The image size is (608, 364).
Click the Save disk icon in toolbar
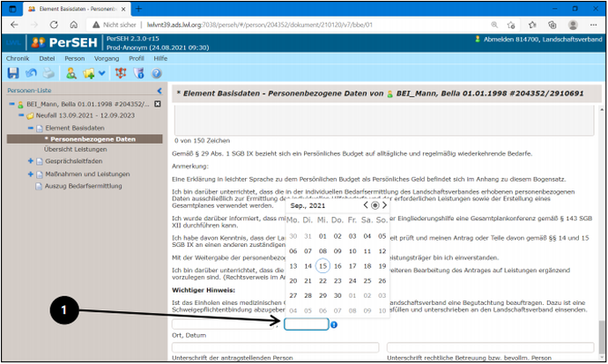pos(13,73)
